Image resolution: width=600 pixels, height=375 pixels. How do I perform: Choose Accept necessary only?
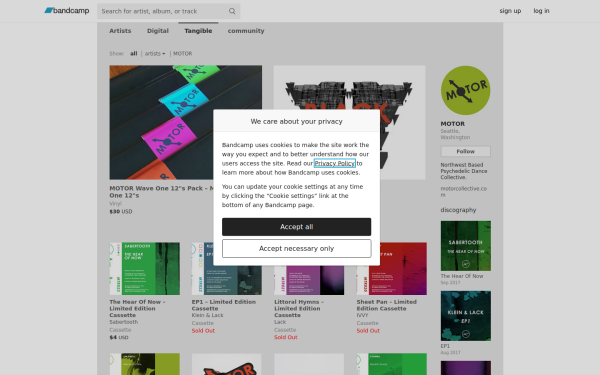pyautogui.click(x=297, y=249)
